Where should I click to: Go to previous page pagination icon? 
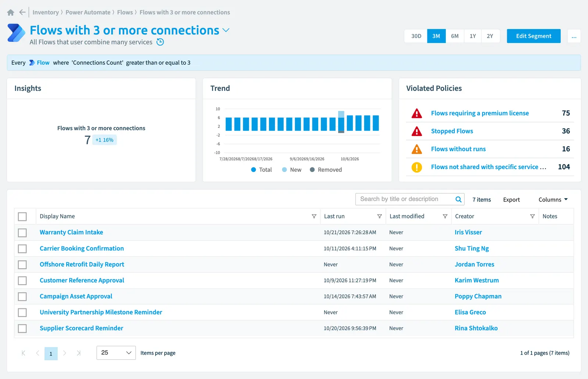[37, 353]
